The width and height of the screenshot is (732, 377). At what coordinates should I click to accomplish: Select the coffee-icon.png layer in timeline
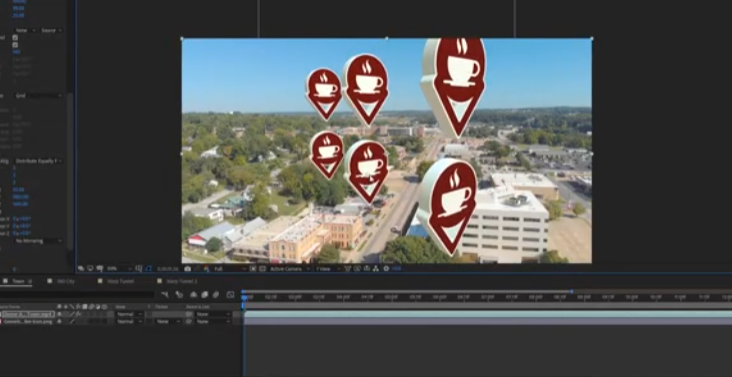28,321
